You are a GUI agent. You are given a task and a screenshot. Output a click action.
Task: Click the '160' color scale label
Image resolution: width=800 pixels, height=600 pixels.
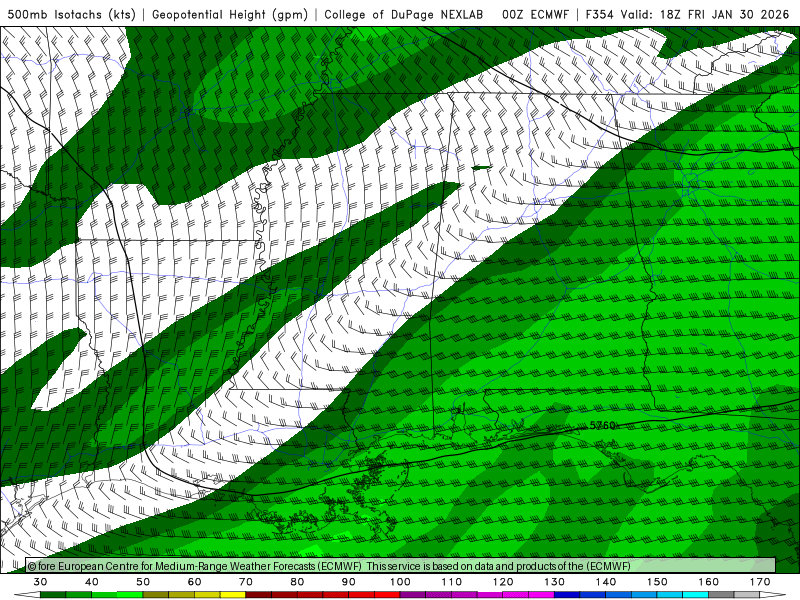pyautogui.click(x=709, y=582)
